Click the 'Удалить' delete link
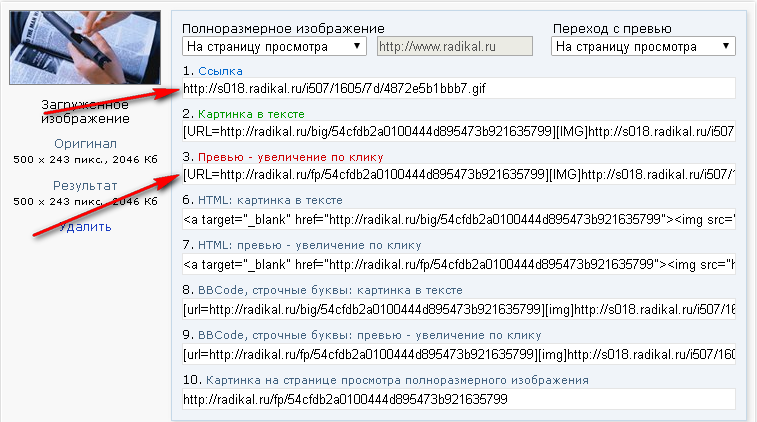The height and width of the screenshot is (422, 757). (85, 226)
